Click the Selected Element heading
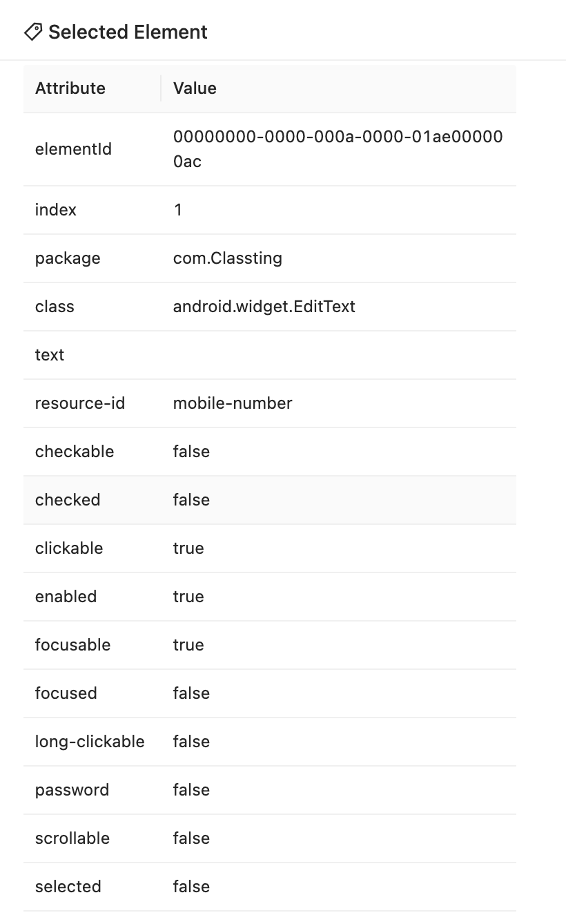 click(x=128, y=32)
